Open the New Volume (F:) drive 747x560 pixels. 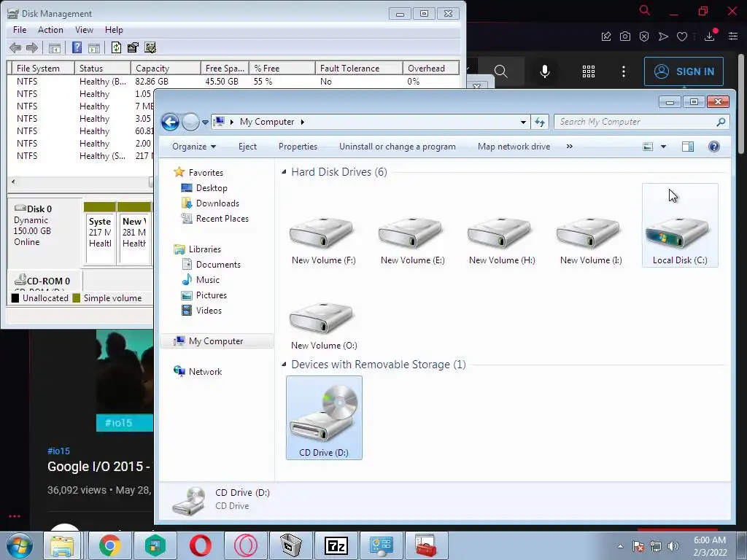[323, 241]
